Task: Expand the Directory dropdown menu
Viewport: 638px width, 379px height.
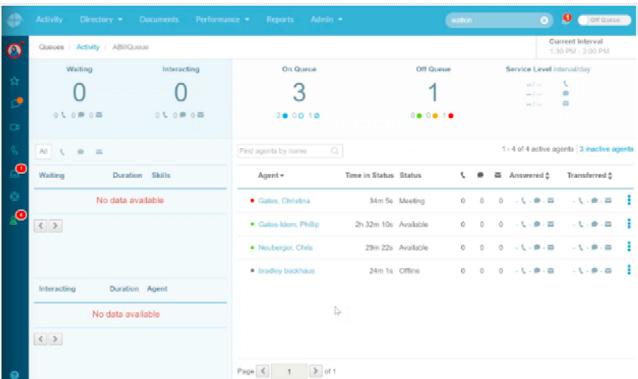Action: pyautogui.click(x=101, y=20)
